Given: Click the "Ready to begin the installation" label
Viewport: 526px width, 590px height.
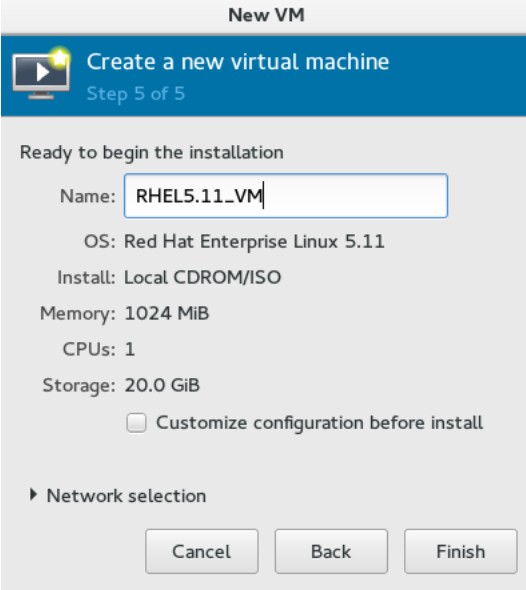Looking at the screenshot, I should pos(152,153).
